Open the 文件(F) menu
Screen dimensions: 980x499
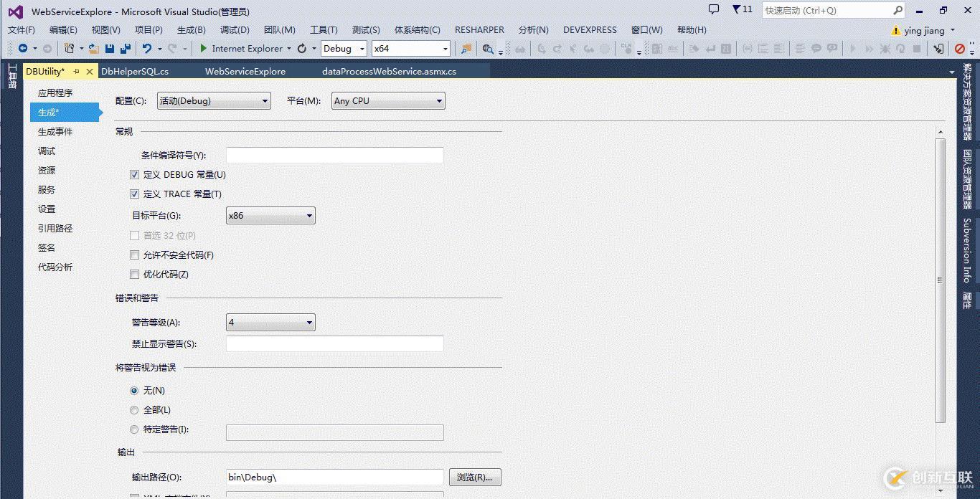tap(22, 29)
